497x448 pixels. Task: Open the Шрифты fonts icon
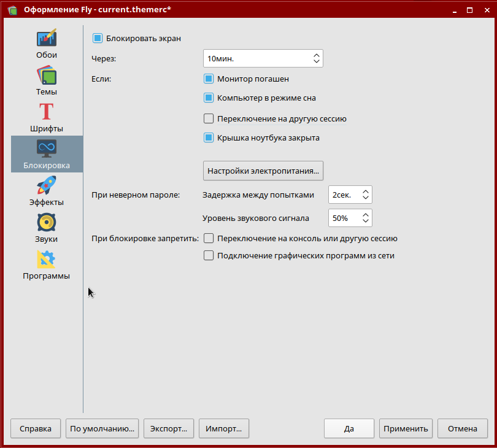(x=47, y=112)
